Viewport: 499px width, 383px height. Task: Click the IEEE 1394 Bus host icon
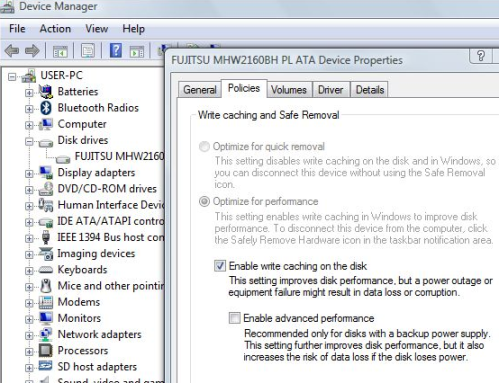click(x=46, y=237)
